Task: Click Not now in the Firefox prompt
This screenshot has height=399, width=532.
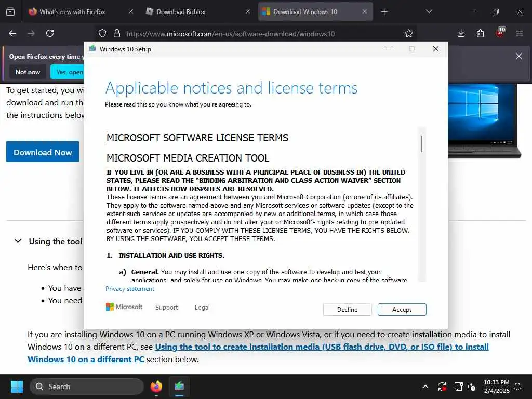Action: click(x=28, y=72)
